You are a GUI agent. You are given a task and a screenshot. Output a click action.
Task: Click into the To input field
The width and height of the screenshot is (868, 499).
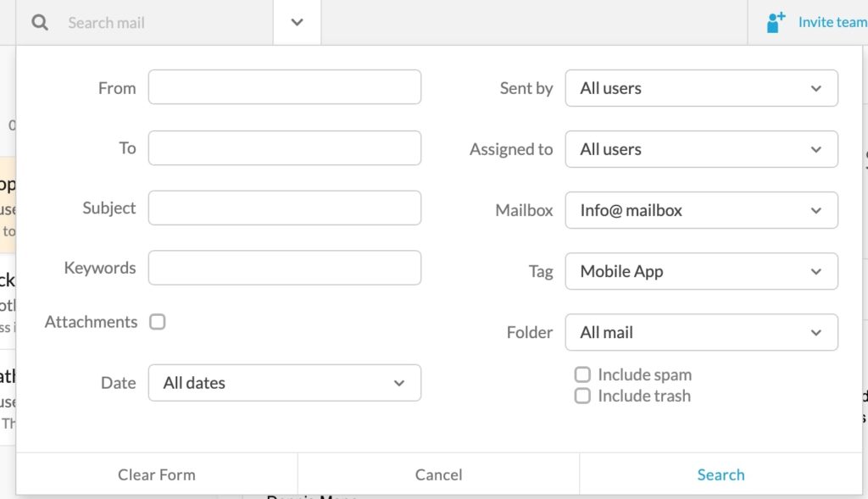pos(285,147)
